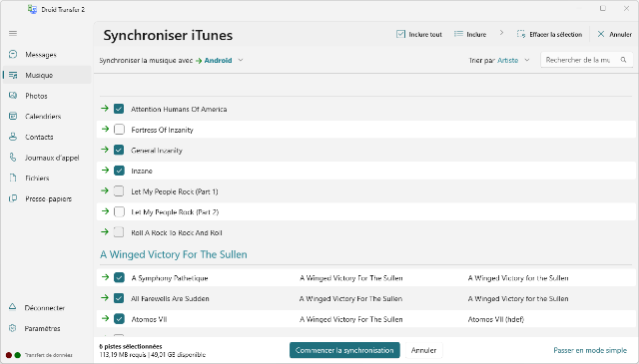Uncheck All Farewells Are Sudden track

click(x=119, y=298)
